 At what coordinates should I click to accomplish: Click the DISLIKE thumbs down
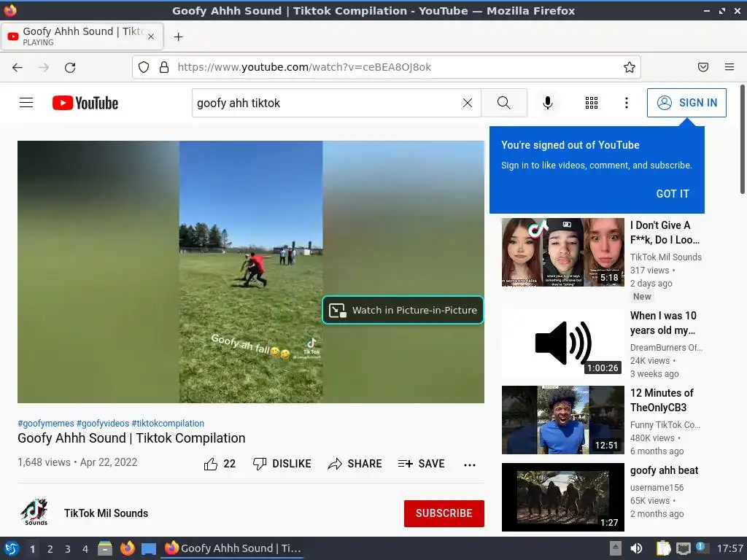coord(282,464)
